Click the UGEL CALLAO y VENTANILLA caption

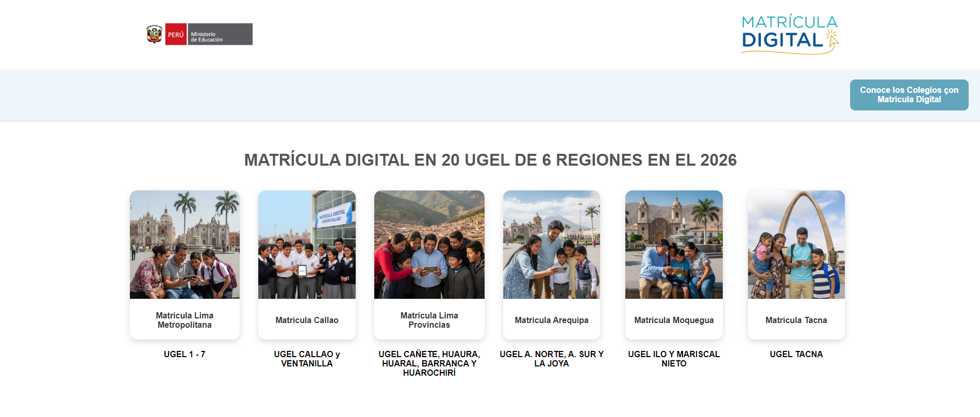(x=307, y=359)
